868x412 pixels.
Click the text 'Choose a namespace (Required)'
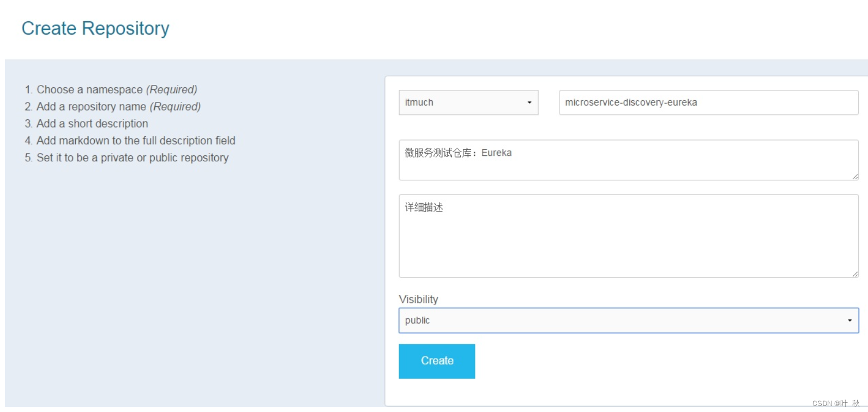[117, 89]
